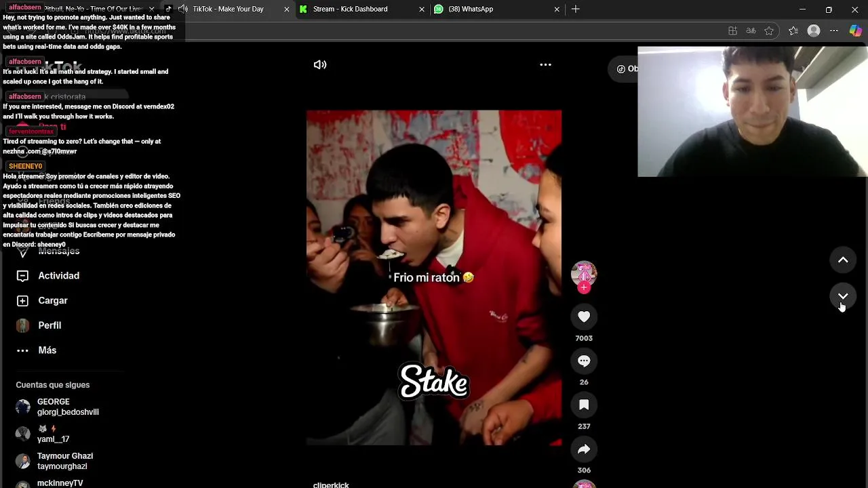
Task: Open the yaml__17 followed account
Action: click(53, 434)
